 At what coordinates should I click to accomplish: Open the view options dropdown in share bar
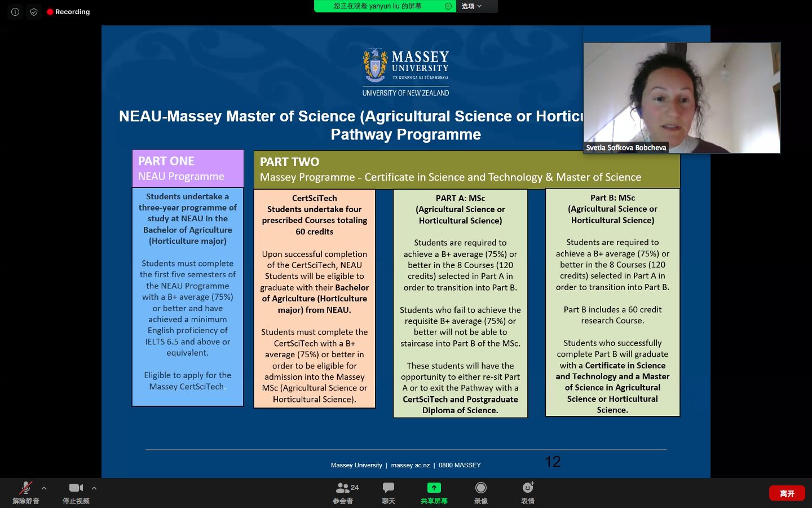(x=472, y=6)
